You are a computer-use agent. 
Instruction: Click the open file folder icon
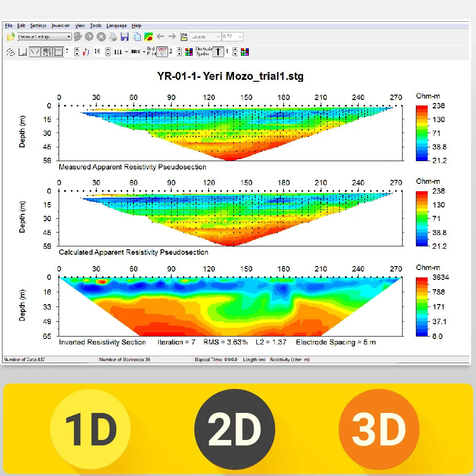[x=11, y=37]
